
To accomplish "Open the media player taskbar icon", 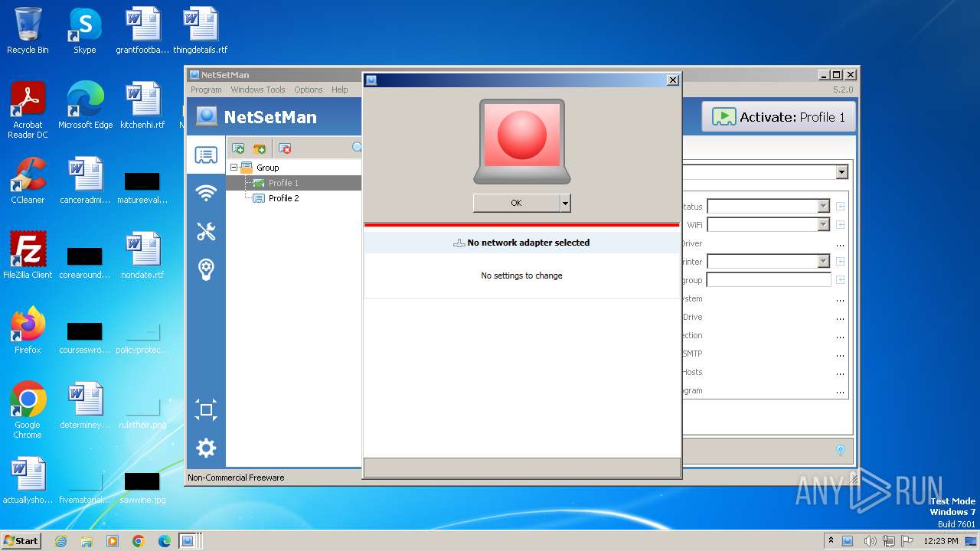I will point(113,541).
